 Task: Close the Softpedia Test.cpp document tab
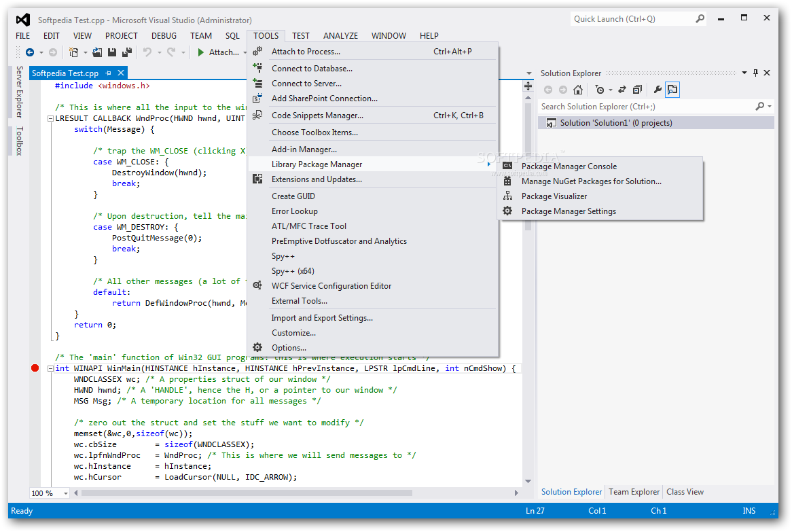(121, 73)
